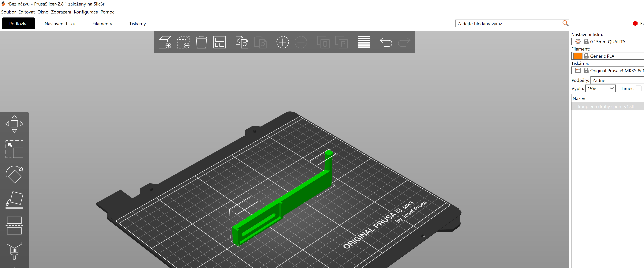Click the Arrange objects icon
Viewport: 644px width, 268px height.
click(219, 42)
